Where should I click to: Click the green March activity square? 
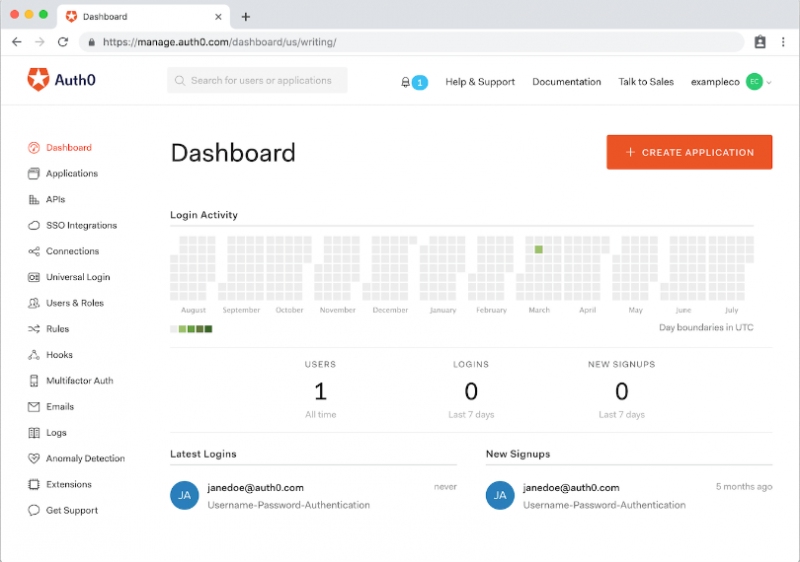(x=539, y=249)
